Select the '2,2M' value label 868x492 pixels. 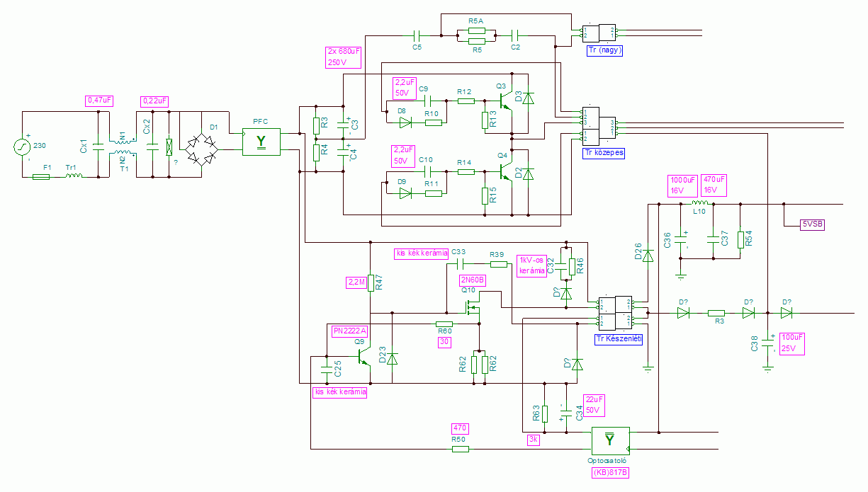tap(356, 282)
